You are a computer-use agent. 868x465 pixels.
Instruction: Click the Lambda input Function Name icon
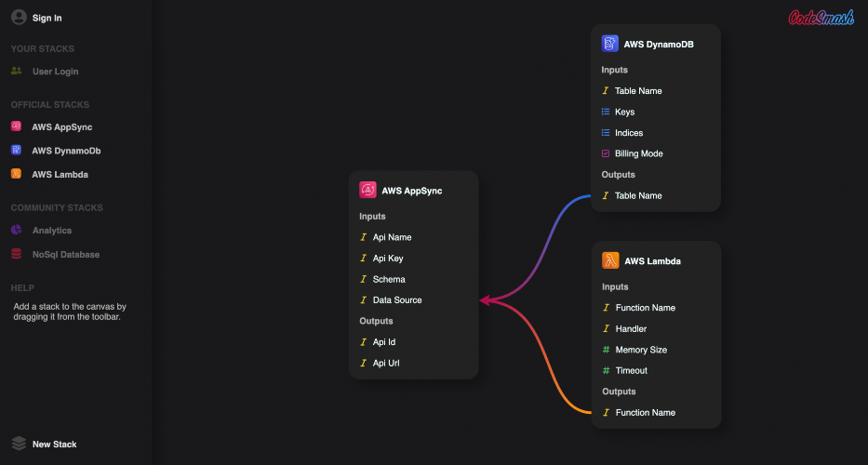click(607, 307)
